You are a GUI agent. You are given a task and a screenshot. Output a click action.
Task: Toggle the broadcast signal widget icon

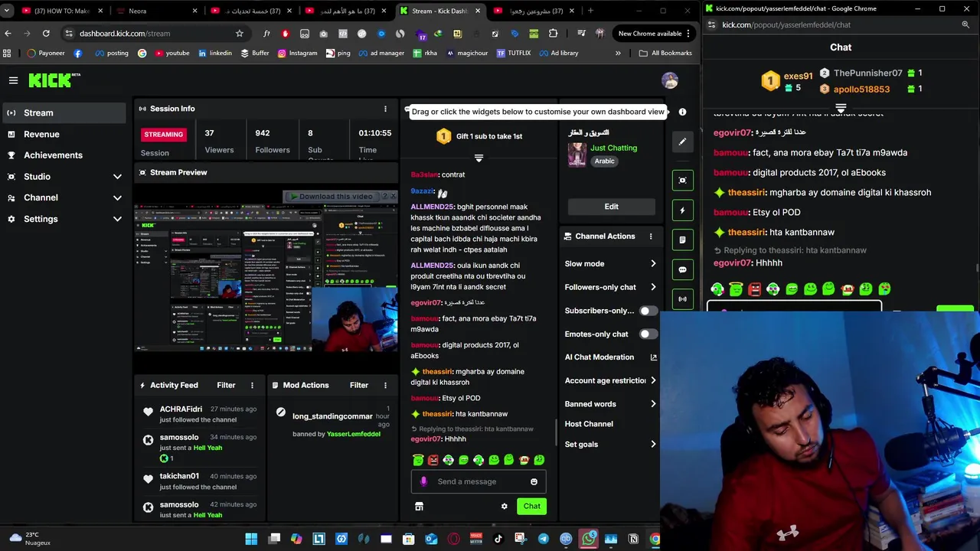point(682,298)
